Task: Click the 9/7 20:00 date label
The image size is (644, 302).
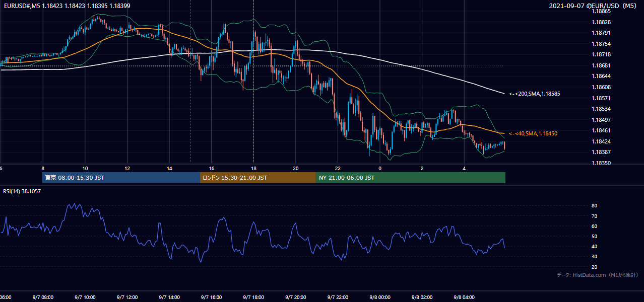Action: click(x=295, y=297)
